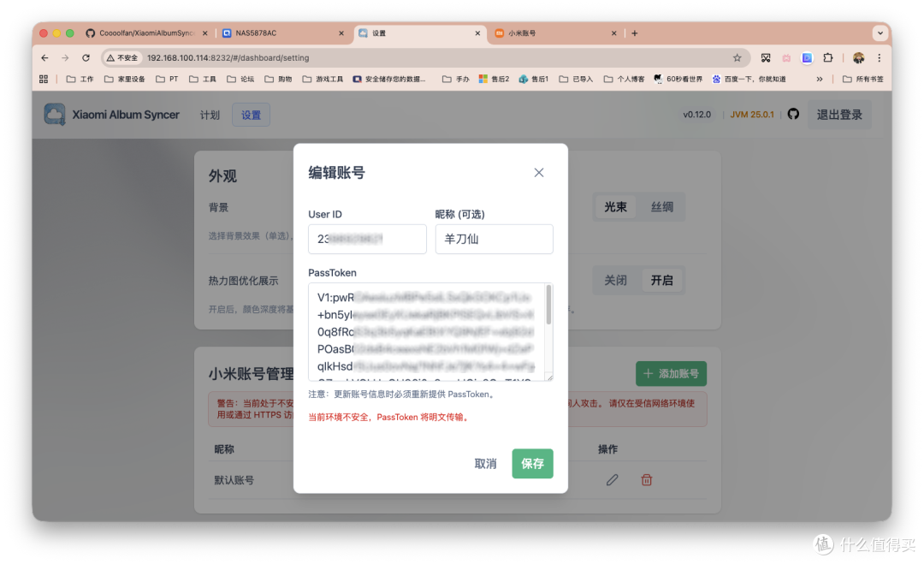Open the 工具 bookmark folder

coord(203,79)
